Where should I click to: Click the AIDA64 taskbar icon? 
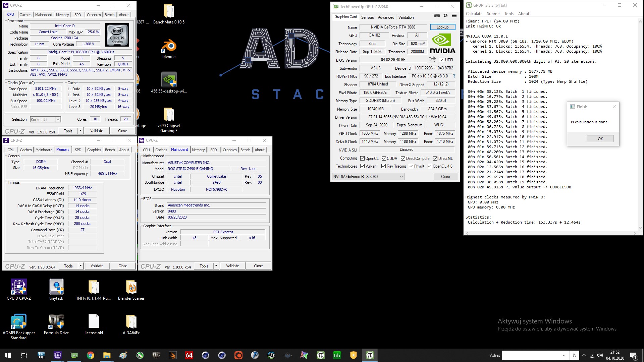[x=189, y=355]
